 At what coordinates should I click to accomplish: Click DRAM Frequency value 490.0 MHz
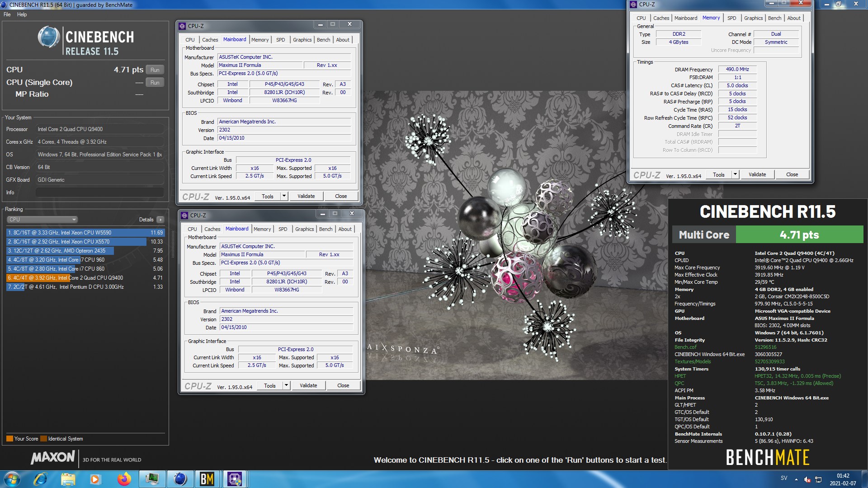pyautogui.click(x=737, y=70)
